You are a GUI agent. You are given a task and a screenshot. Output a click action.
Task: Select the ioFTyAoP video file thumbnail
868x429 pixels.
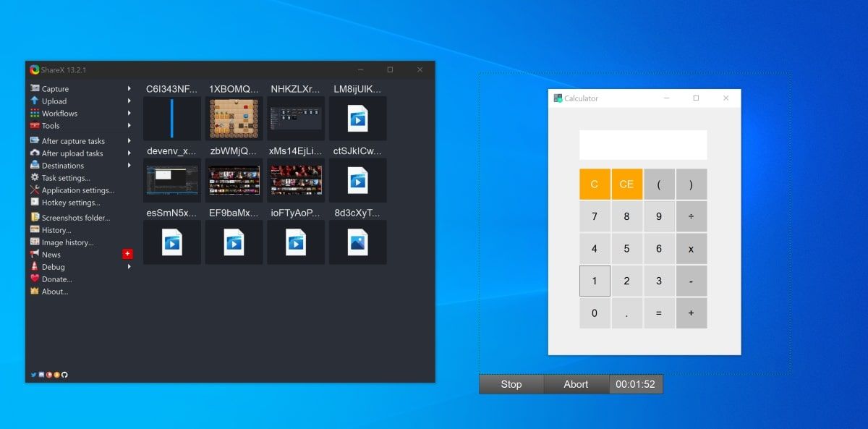coord(296,242)
